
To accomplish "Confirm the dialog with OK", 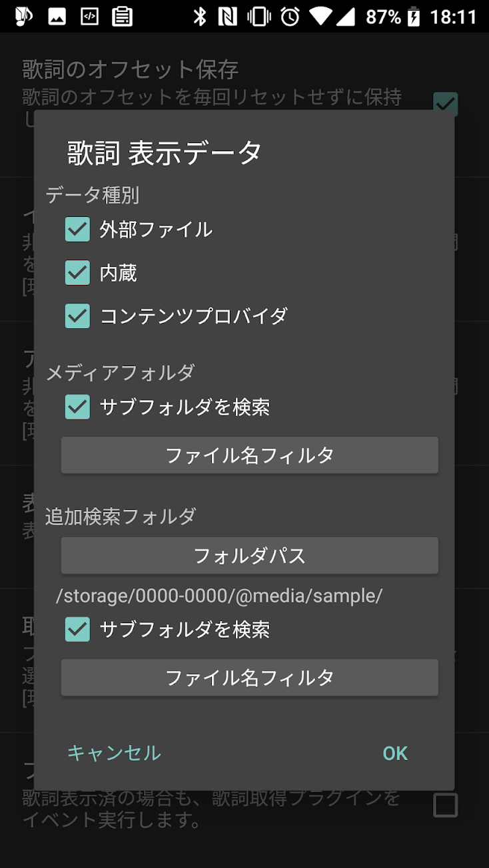I will [394, 753].
